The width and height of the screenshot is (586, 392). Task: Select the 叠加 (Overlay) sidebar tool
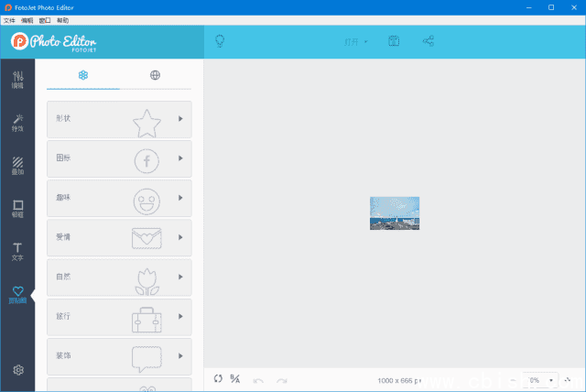pyautogui.click(x=17, y=166)
